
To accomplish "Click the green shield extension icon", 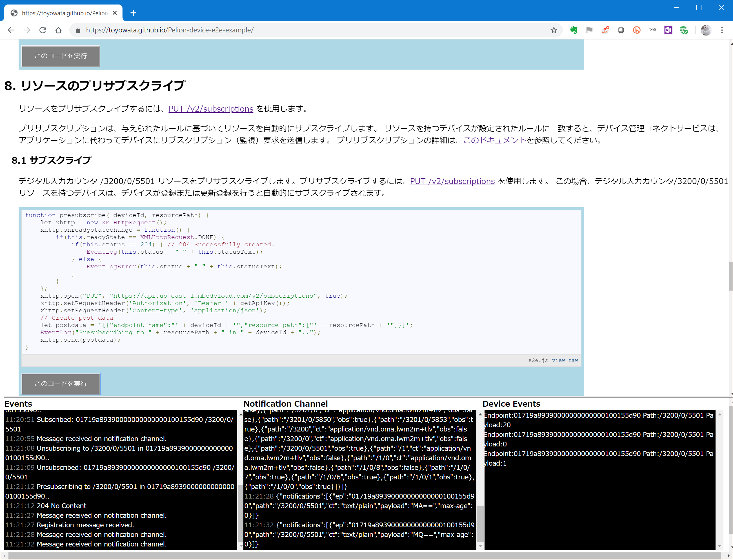I will click(x=684, y=30).
